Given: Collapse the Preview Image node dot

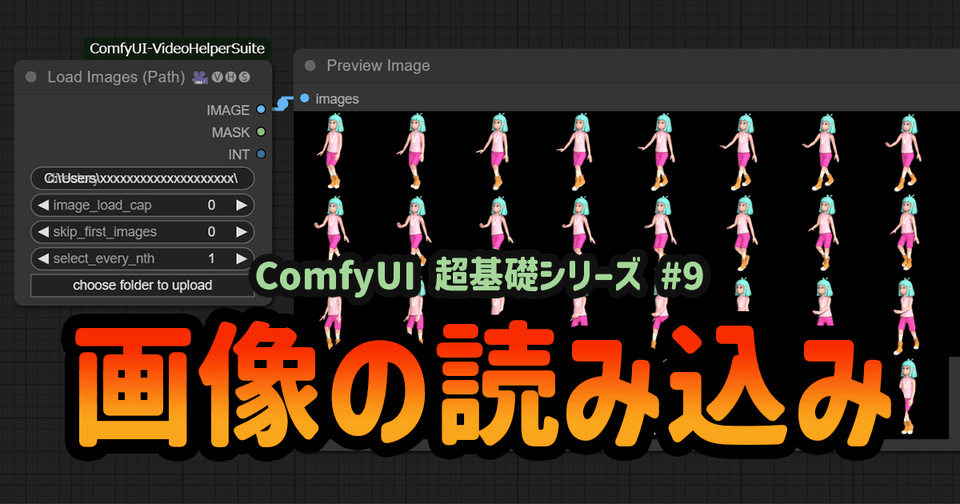Looking at the screenshot, I should [x=310, y=66].
